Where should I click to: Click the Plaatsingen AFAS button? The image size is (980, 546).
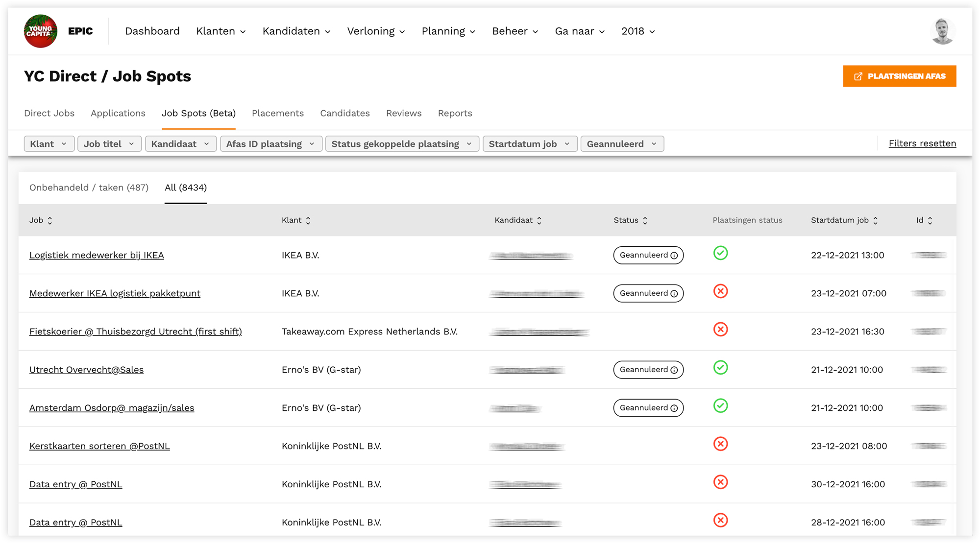click(x=900, y=76)
